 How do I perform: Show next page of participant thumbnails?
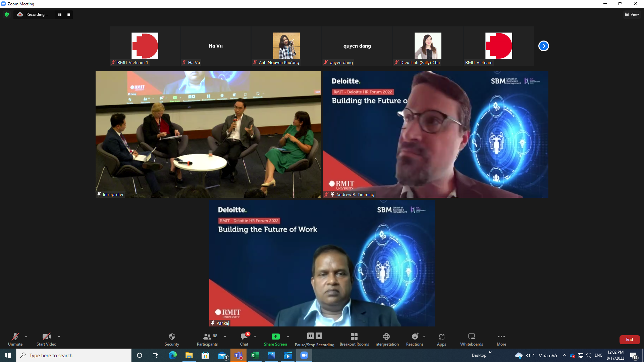click(x=544, y=46)
